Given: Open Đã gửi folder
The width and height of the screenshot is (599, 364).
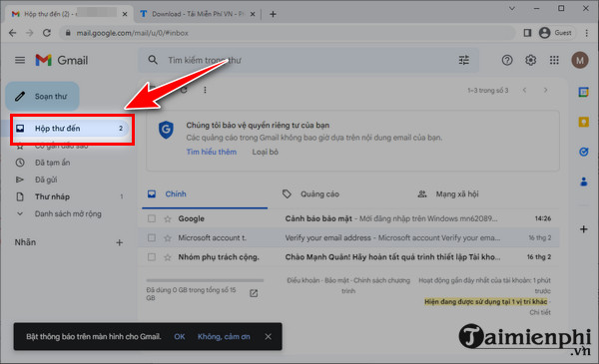Looking at the screenshot, I should pyautogui.click(x=46, y=180).
